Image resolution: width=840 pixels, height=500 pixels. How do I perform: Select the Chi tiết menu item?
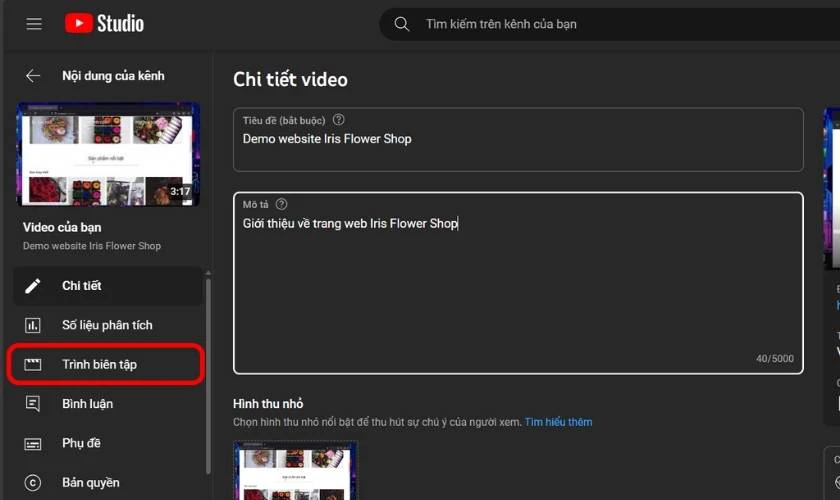pyautogui.click(x=108, y=286)
